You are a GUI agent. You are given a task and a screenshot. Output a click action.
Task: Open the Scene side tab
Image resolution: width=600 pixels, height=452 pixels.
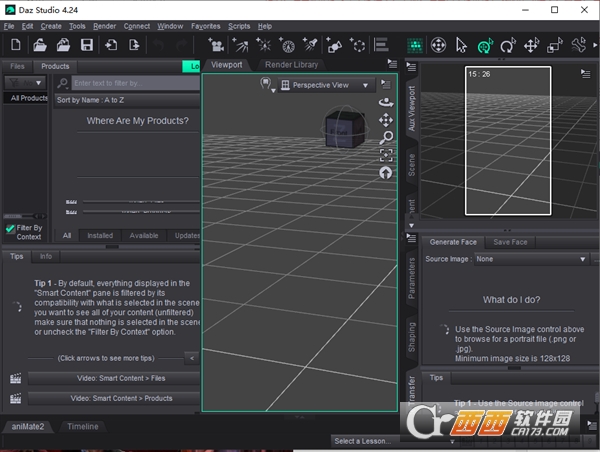pyautogui.click(x=411, y=165)
